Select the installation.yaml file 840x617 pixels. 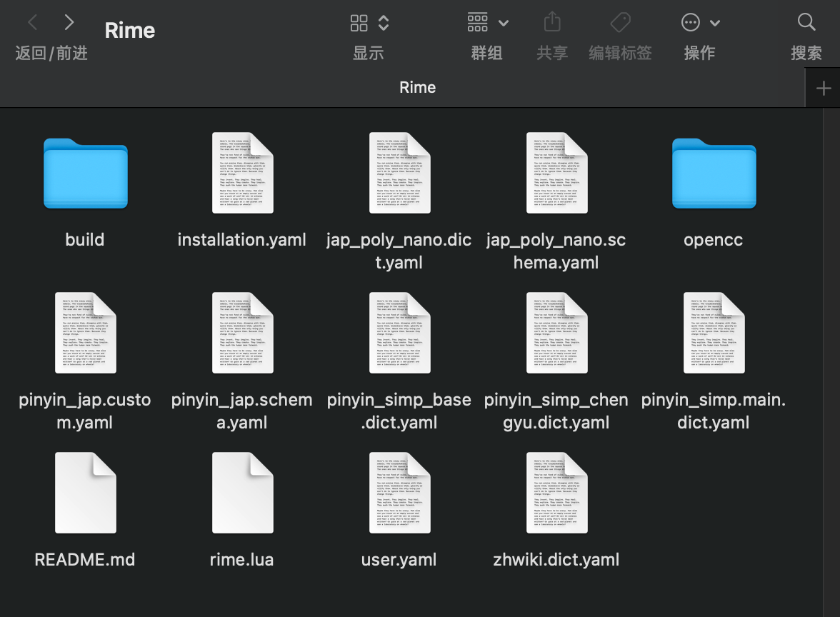pos(242,173)
